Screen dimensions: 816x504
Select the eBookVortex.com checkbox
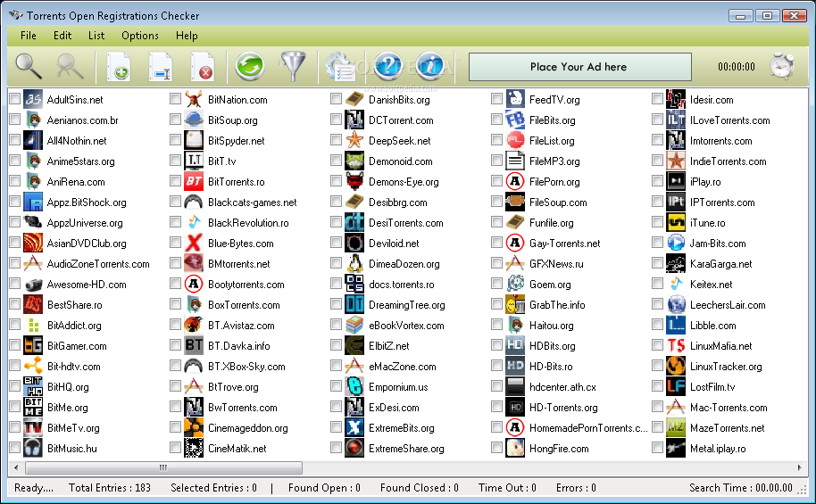click(x=337, y=325)
